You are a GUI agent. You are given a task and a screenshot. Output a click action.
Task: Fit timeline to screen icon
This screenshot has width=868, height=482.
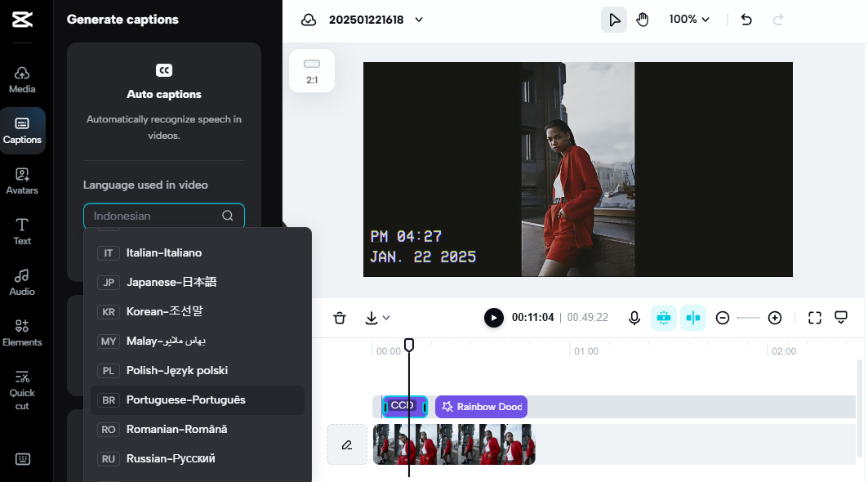point(815,318)
